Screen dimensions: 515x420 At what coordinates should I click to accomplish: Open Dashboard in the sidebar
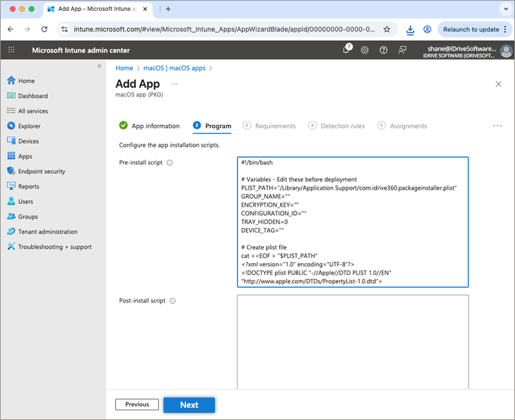(27, 95)
